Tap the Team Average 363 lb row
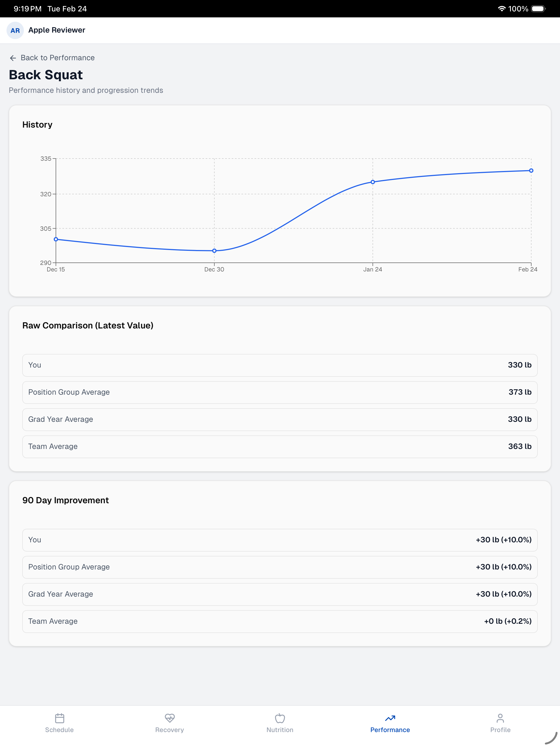This screenshot has height=747, width=560. coord(280,447)
